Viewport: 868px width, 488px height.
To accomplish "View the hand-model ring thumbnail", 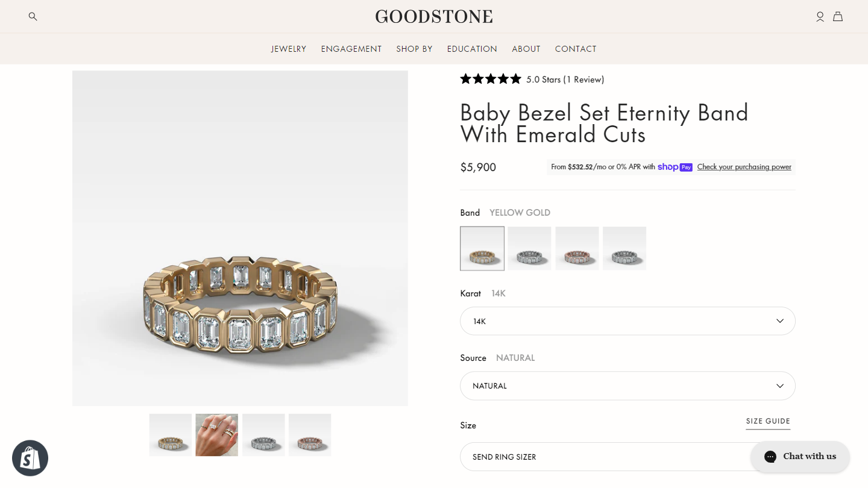I will 217,435.
